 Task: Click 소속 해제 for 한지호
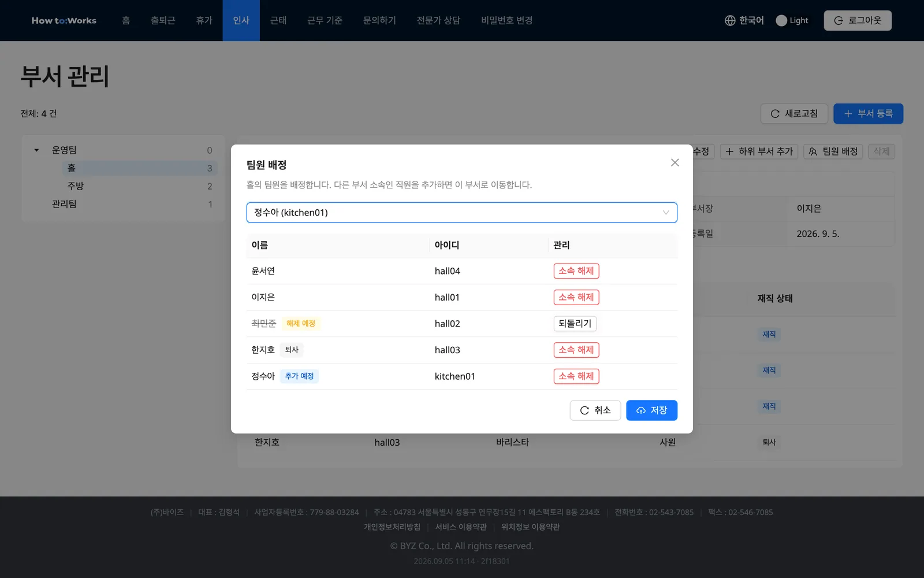576,350
